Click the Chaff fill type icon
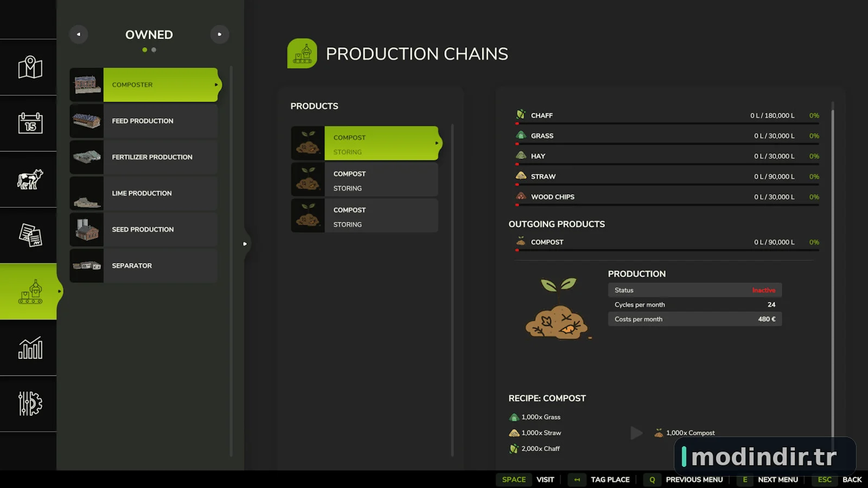 pos(521,114)
